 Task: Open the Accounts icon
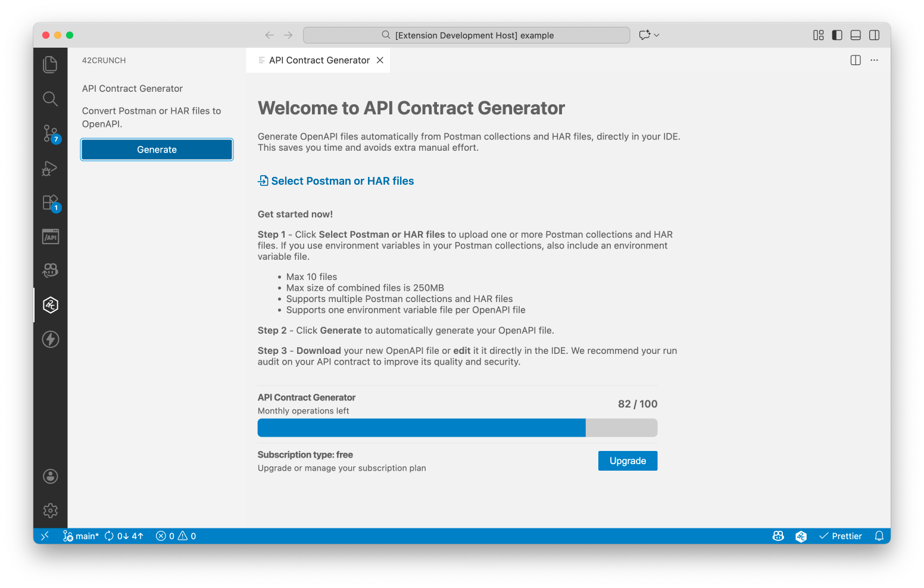pyautogui.click(x=51, y=476)
